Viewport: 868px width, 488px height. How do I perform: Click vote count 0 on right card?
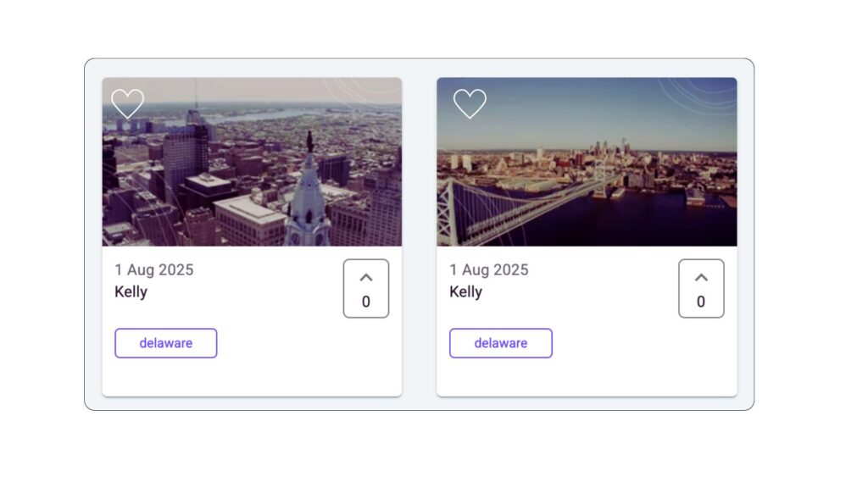tap(701, 302)
